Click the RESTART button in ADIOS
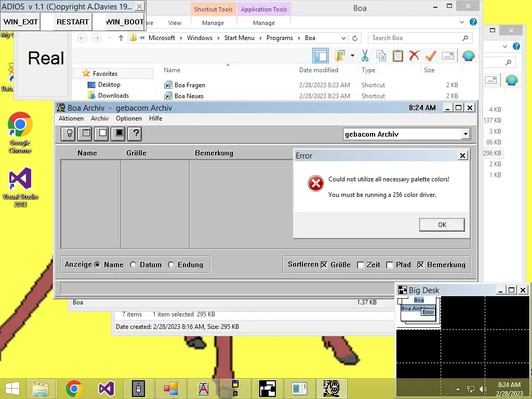 click(x=72, y=22)
